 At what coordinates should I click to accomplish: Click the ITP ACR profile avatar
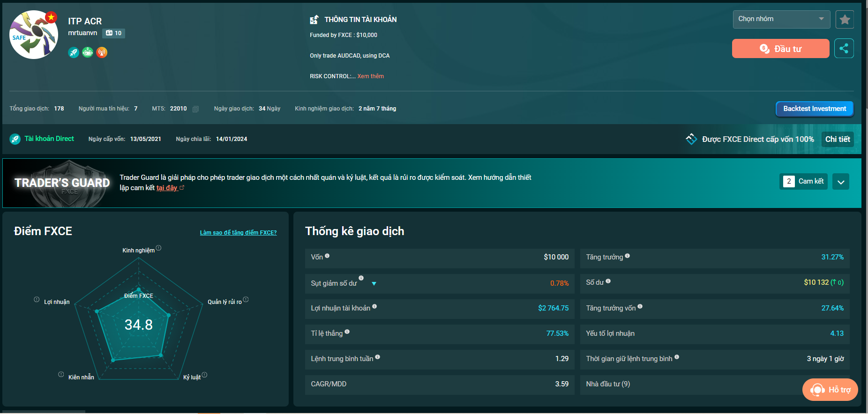click(x=34, y=35)
